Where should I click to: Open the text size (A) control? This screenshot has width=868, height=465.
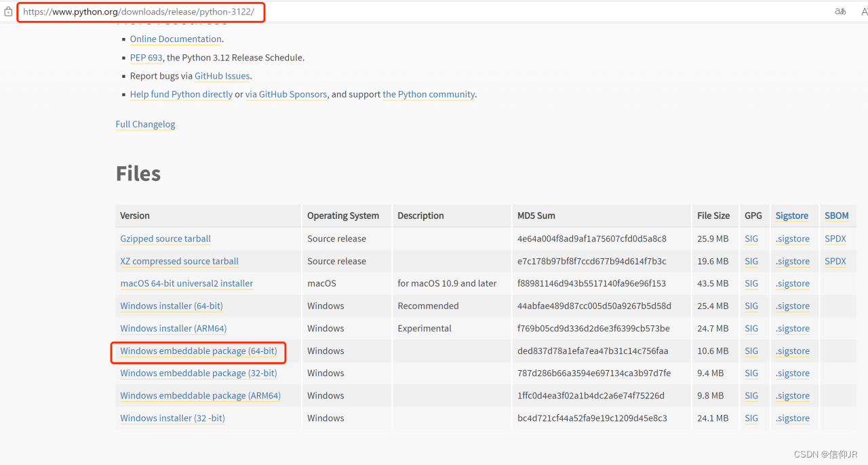pyautogui.click(x=863, y=12)
